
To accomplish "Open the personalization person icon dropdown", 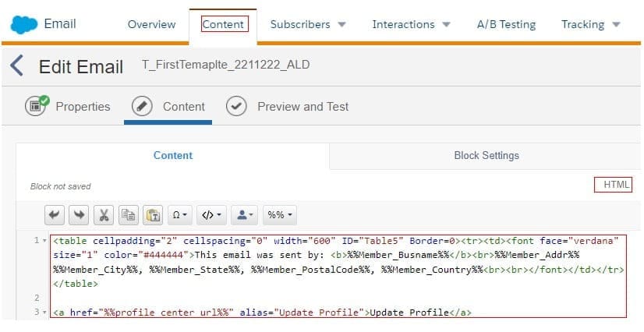I will click(x=244, y=214).
